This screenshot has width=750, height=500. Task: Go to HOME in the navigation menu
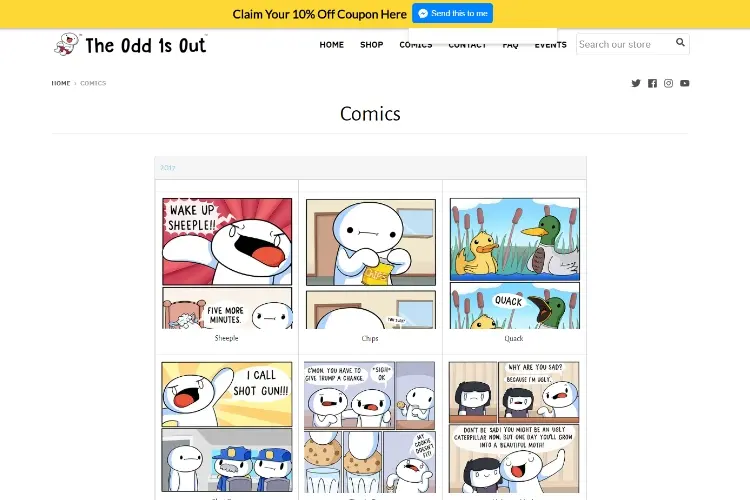click(331, 44)
